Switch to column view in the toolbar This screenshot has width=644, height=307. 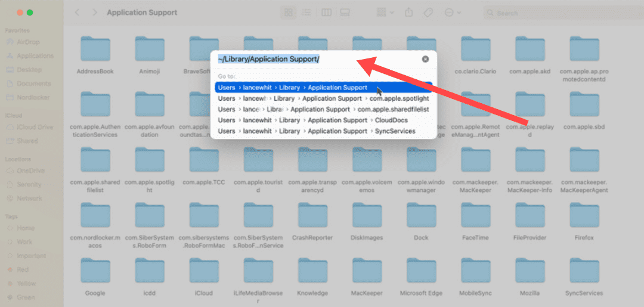click(326, 13)
